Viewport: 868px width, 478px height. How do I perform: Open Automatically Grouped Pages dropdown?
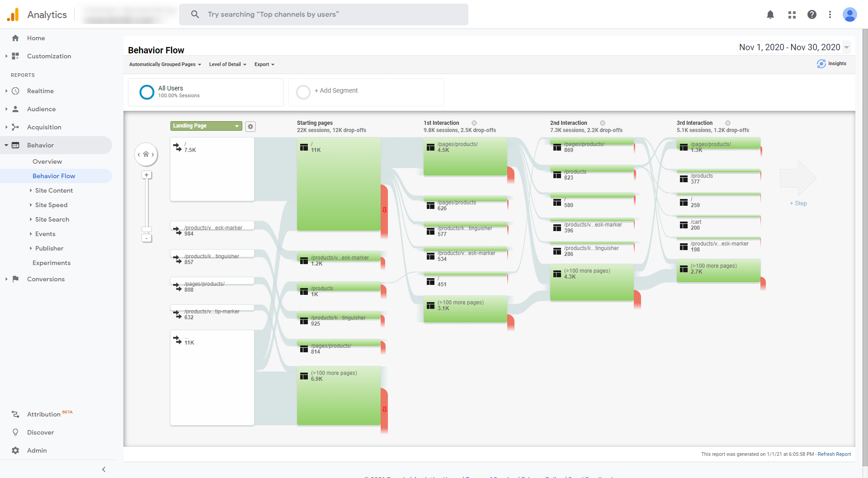pos(165,64)
